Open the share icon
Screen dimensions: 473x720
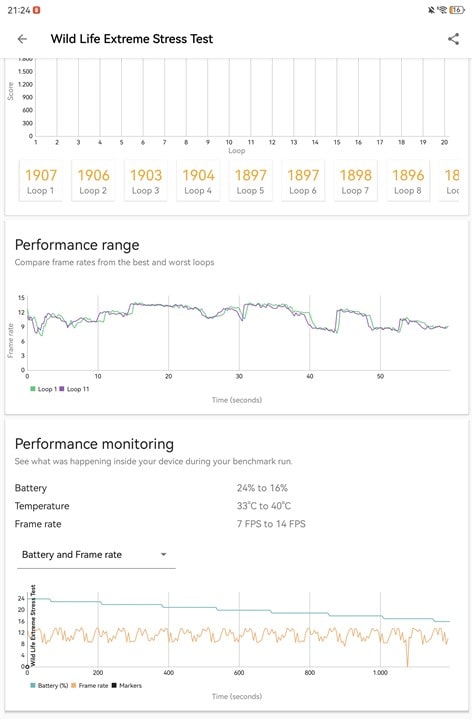453,39
